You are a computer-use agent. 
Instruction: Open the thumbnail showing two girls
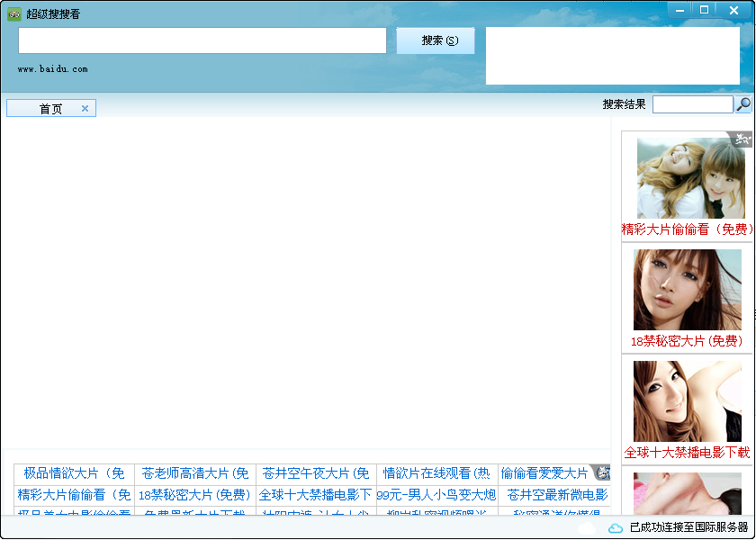691,178
